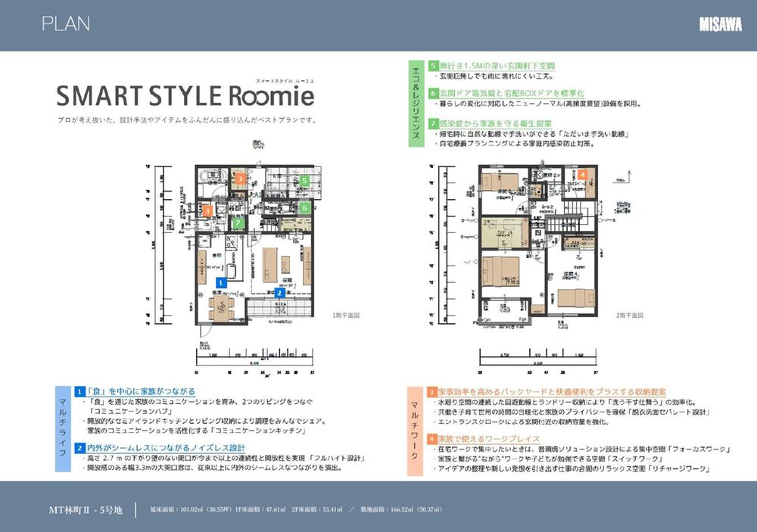Image resolution: width=757 pixels, height=532 pixels.
Task: Click the bullet line mentioning 「ただいま手洗い動線」
Action: tap(531, 134)
